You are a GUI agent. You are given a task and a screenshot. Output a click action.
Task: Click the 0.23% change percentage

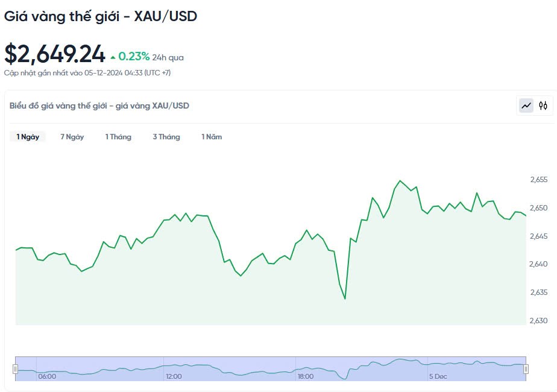click(134, 57)
